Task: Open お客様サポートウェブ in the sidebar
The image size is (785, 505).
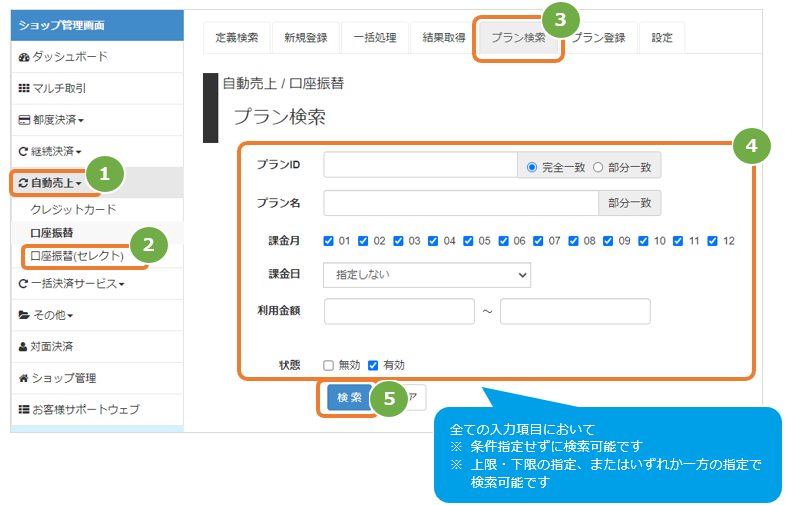Action: click(x=97, y=409)
